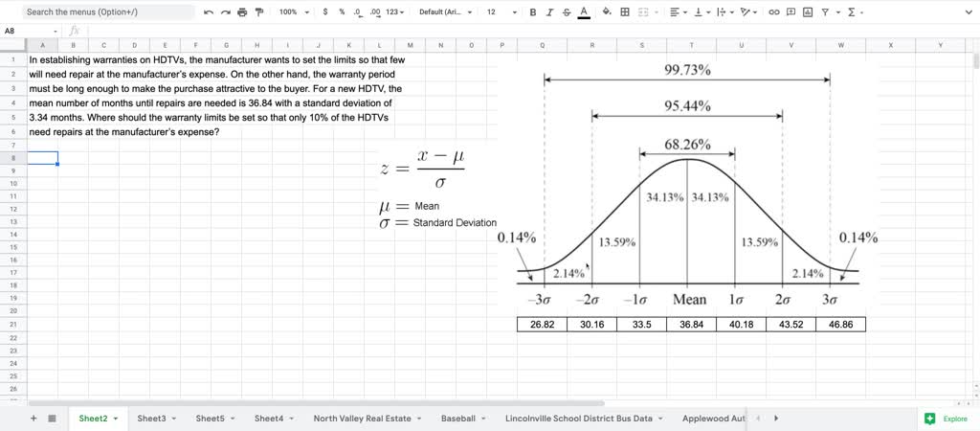The image size is (980, 431).
Task: Open the Default (Arial) font dropdown
Action: point(446,11)
